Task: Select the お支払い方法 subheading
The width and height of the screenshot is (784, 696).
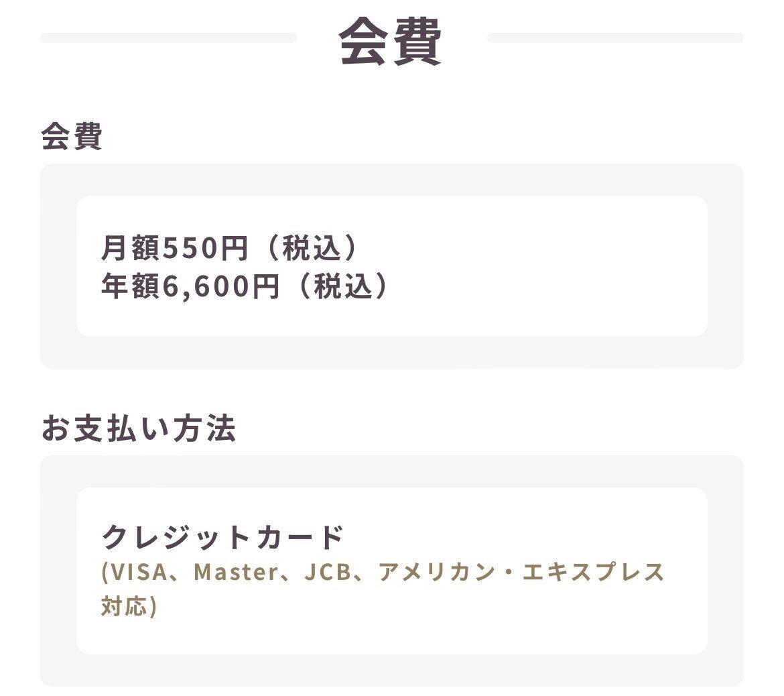Action: pos(139,428)
